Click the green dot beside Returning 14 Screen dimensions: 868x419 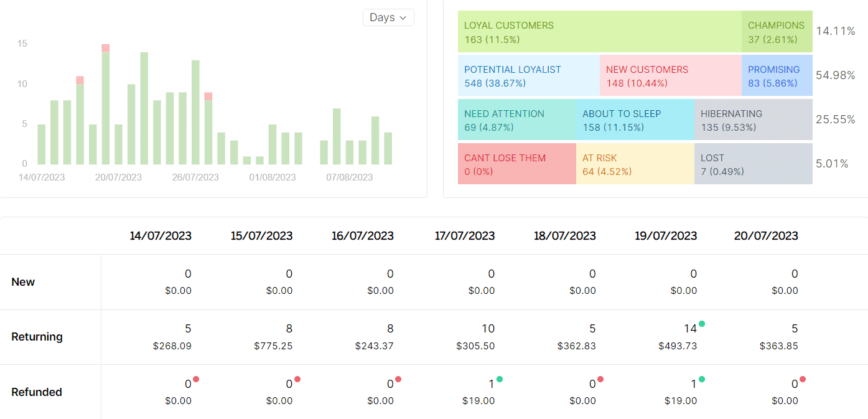click(702, 324)
